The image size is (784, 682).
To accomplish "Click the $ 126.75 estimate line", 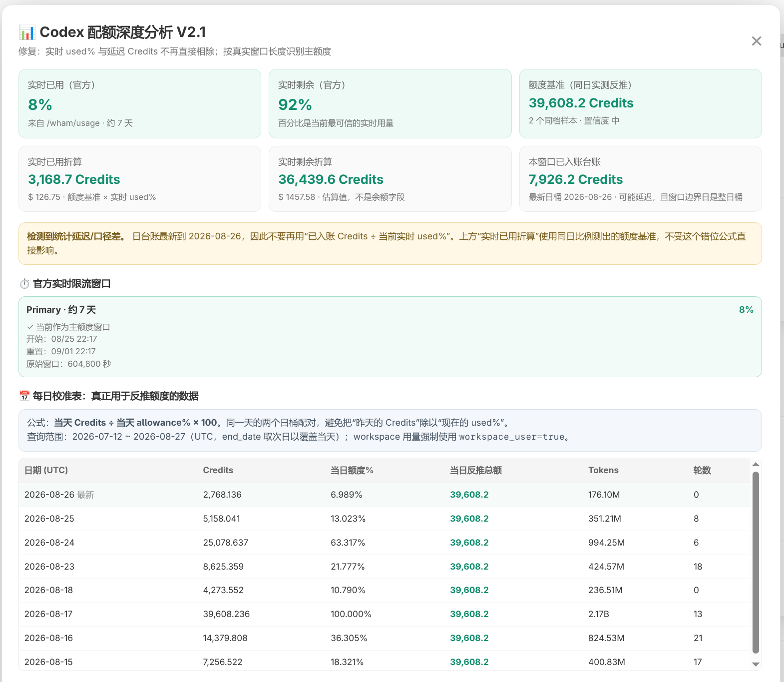I will (92, 197).
